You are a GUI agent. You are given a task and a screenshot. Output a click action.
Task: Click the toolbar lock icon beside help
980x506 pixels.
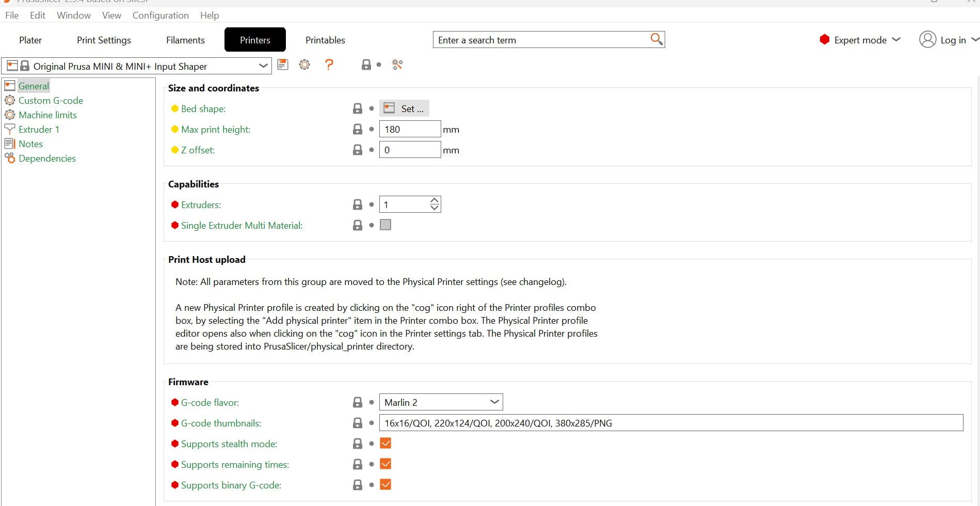pyautogui.click(x=366, y=65)
